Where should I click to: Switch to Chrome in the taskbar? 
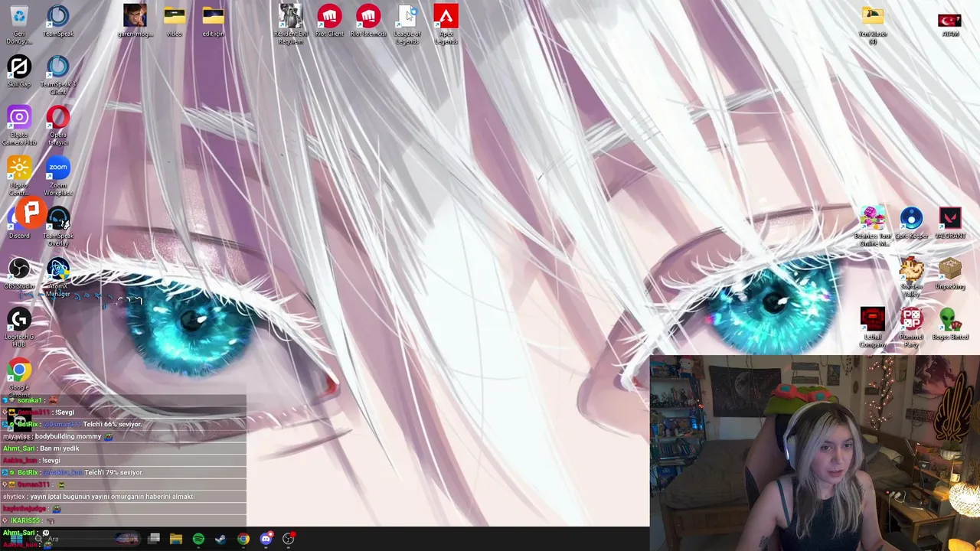coord(243,539)
